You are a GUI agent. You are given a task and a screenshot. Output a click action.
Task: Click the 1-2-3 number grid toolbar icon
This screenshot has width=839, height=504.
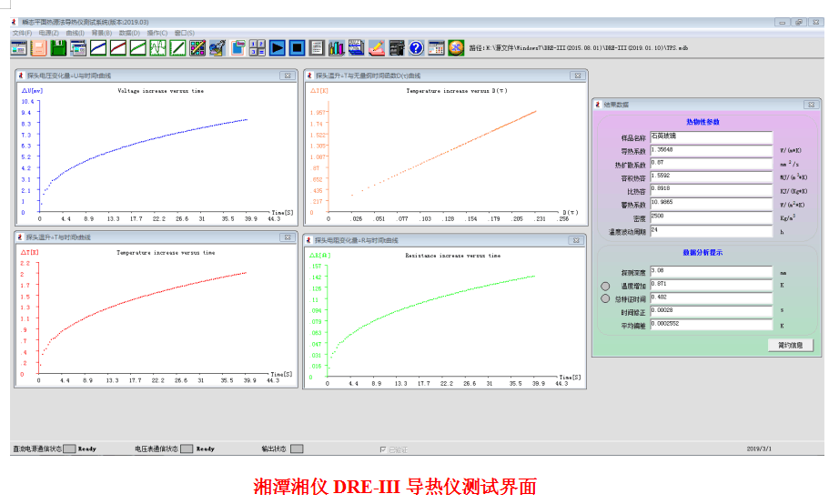tap(258, 47)
